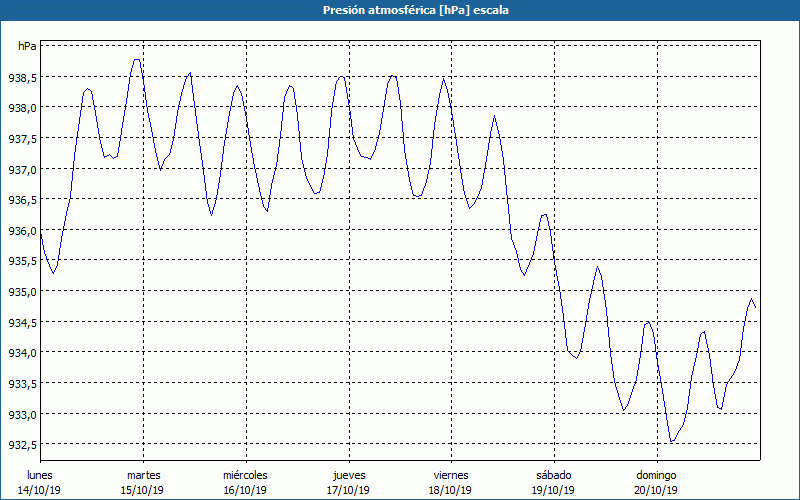Click the 936,5 y-axis value
This screenshot has height=500, width=800.
pyautogui.click(x=22, y=200)
